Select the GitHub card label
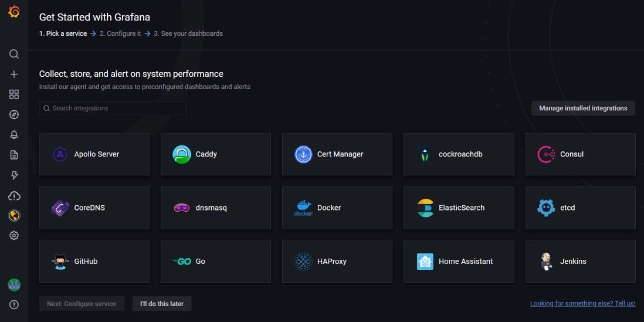 point(86,261)
